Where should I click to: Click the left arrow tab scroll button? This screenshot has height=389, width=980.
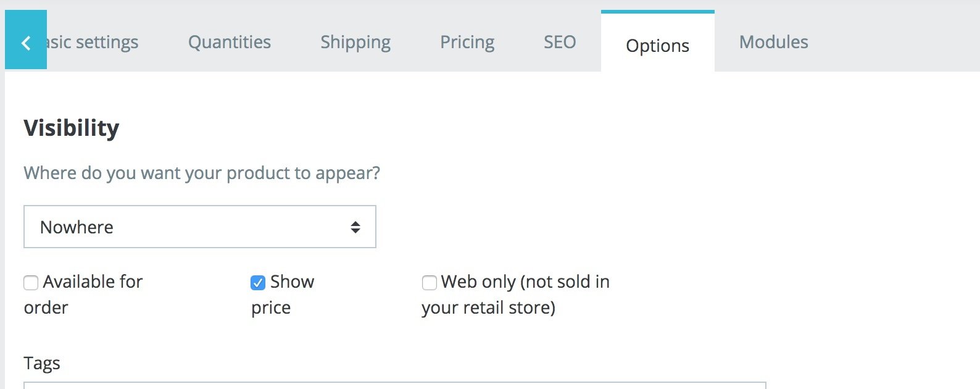point(26,41)
